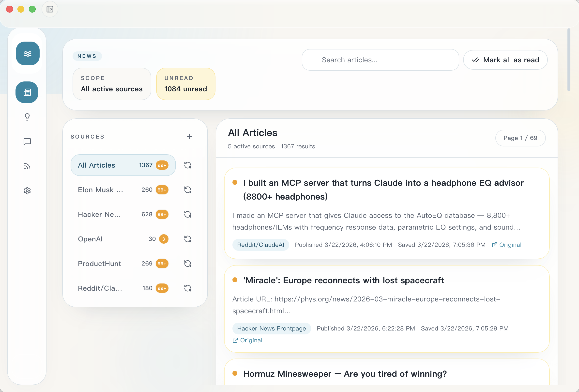This screenshot has width=579, height=392.
Task: Click the Search articles field
Action: coord(380,60)
